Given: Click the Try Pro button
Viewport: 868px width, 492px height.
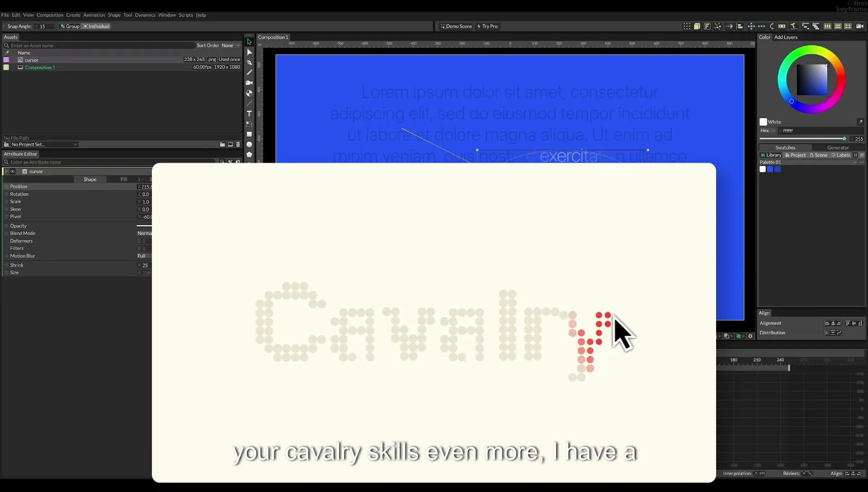Looking at the screenshot, I should 487,26.
